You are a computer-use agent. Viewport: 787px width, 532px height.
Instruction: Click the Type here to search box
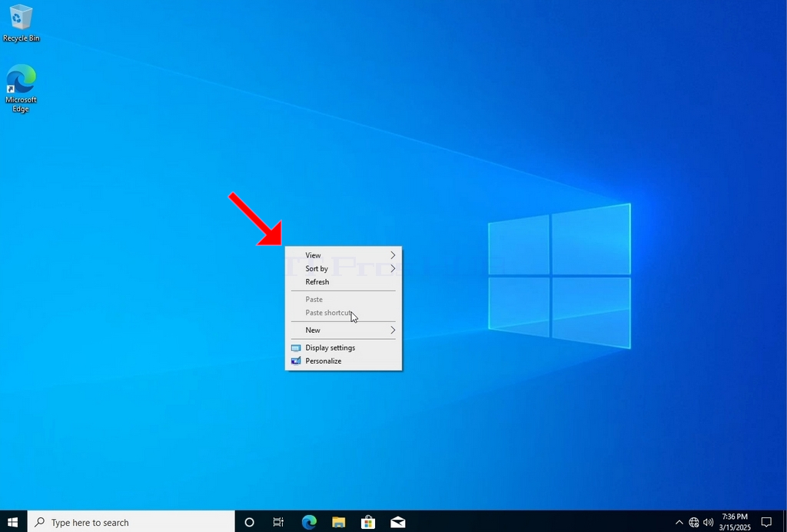pos(131,522)
